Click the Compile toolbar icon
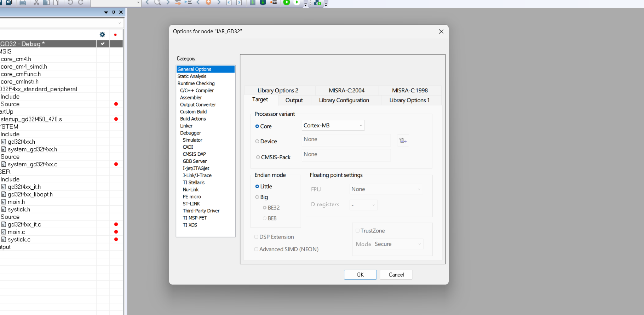This screenshot has width=644, height=315. click(x=253, y=2)
